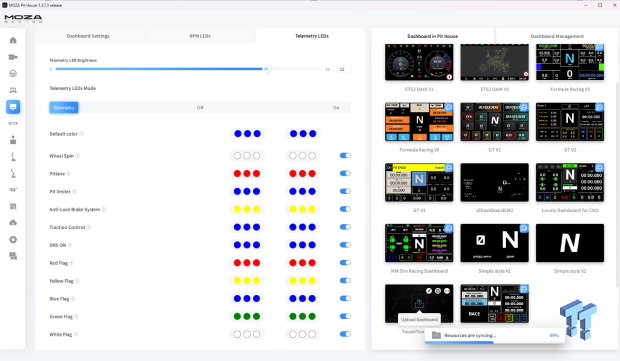620x361 pixels.
Task: Open the gear settings sidebar icon
Action: pyautogui.click(x=13, y=240)
